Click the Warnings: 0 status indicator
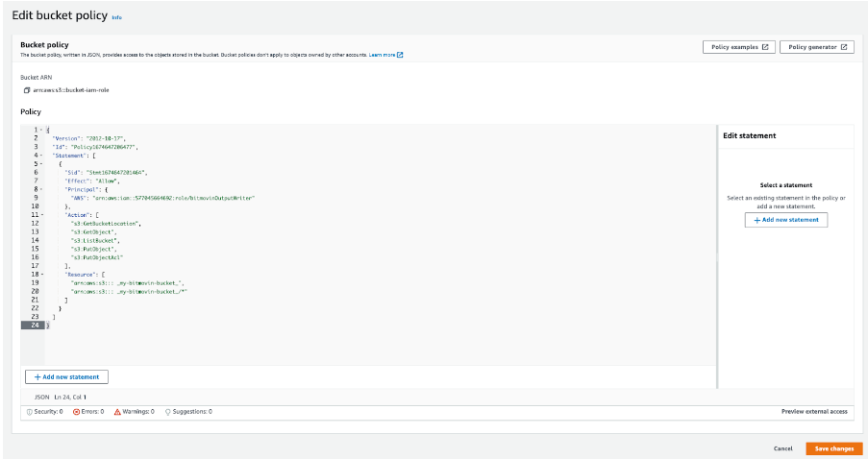868x459 pixels. [x=134, y=412]
